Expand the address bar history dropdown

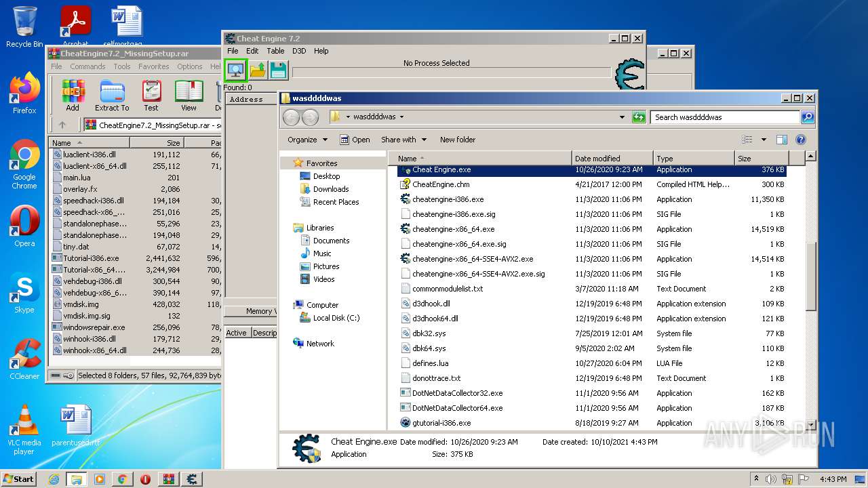[623, 117]
